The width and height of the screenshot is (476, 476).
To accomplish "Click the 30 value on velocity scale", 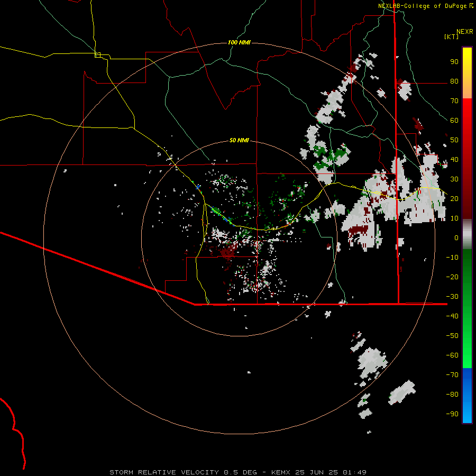I will (454, 179).
